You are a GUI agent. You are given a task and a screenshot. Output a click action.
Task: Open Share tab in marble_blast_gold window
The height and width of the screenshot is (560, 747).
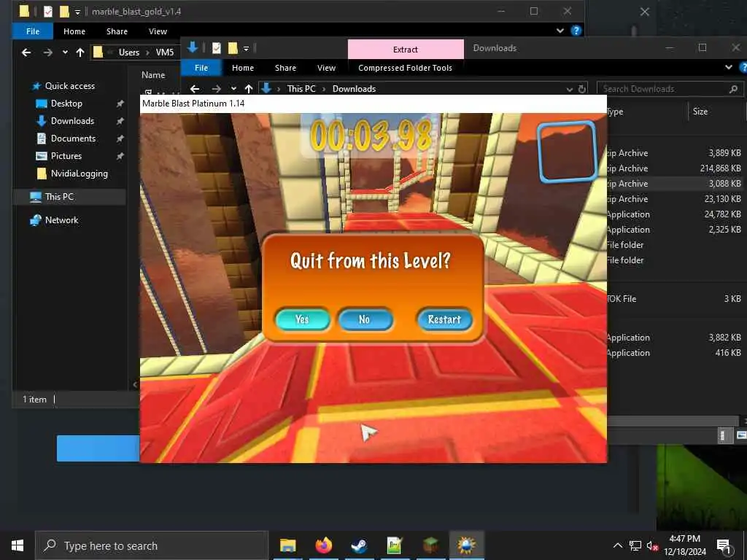[x=117, y=31]
